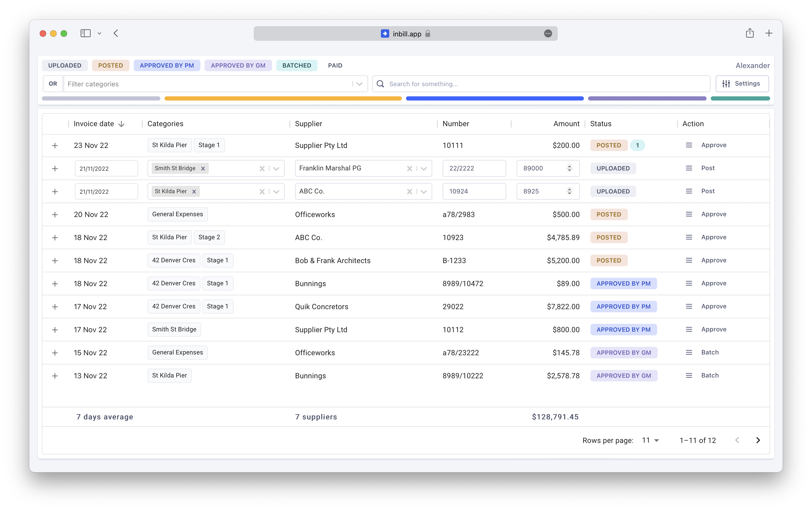Click the orange POSTED progress bar segment
This screenshot has width=812, height=511.
click(x=283, y=98)
